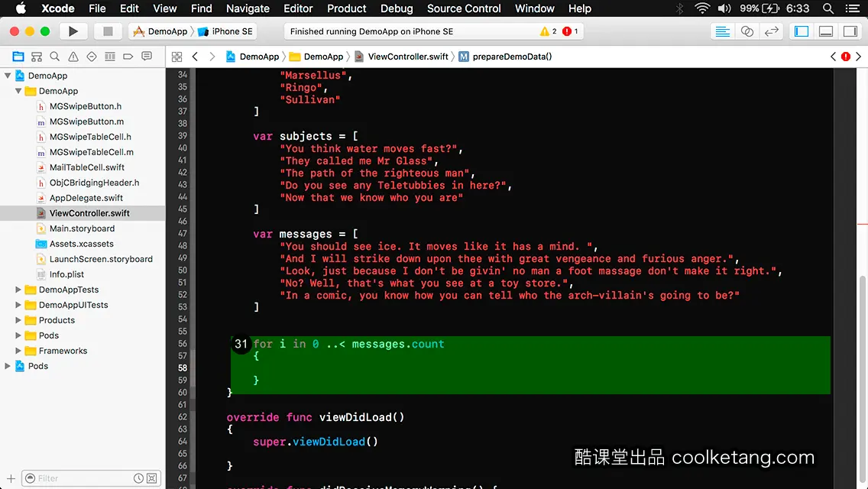Click the red error indicator in jump bar
The image size is (868, 489).
pos(846,57)
